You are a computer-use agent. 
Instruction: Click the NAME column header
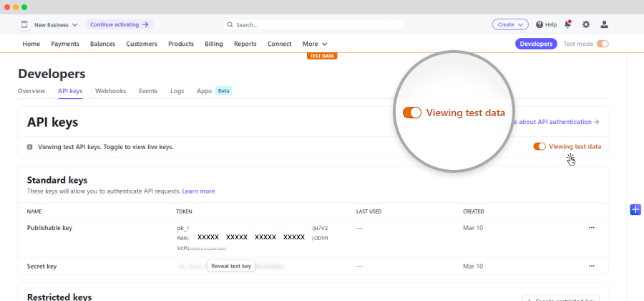pos(34,211)
